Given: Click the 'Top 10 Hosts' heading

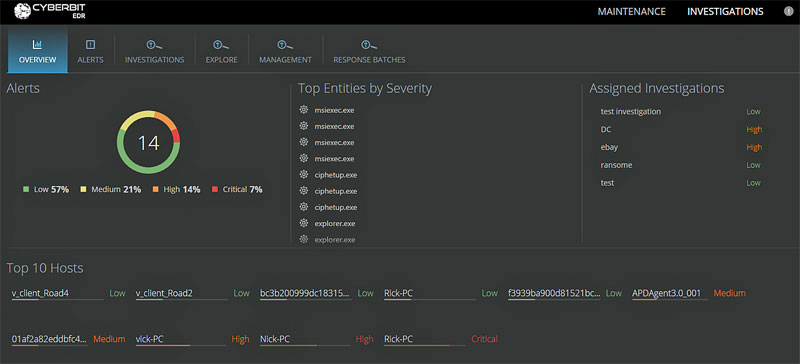Looking at the screenshot, I should pos(45,268).
